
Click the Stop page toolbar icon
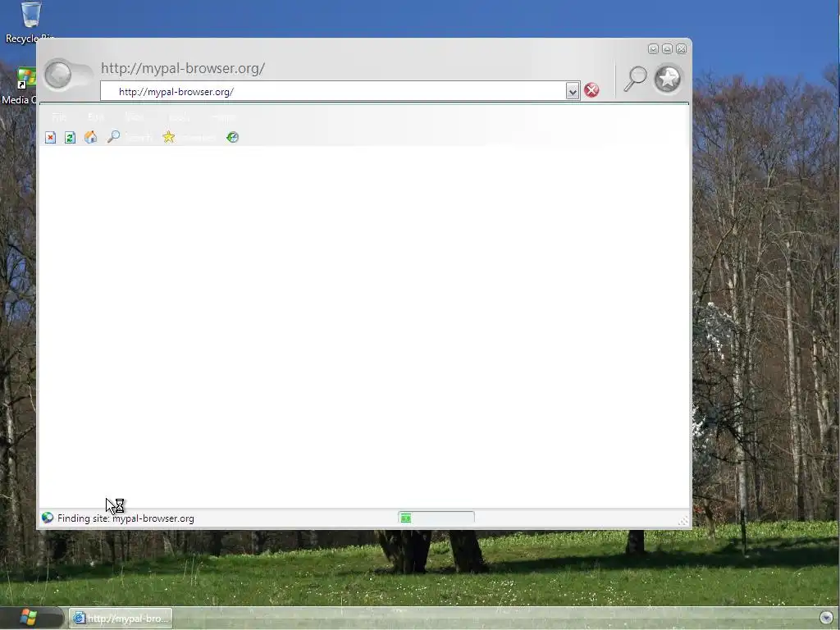(50, 138)
